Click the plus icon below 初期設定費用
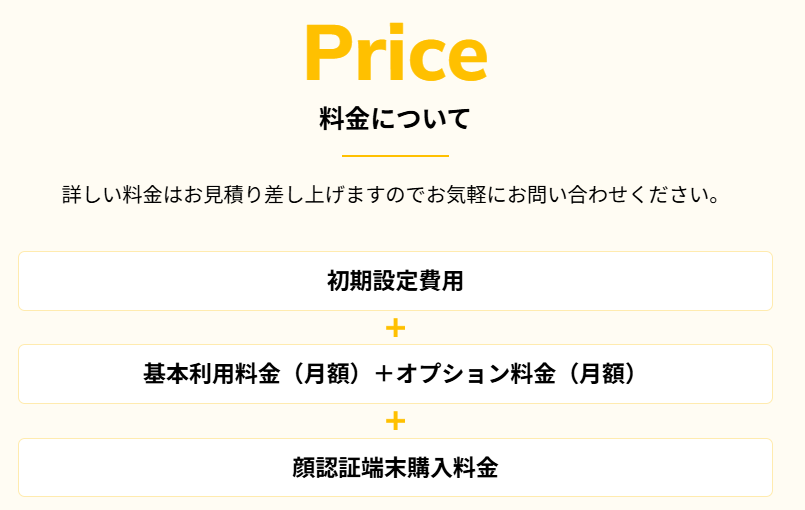 click(395, 328)
